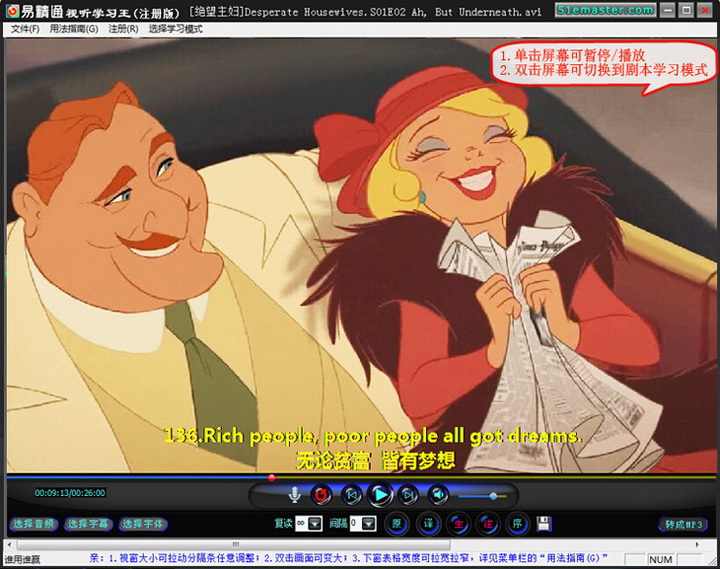Skip to the next sentence
This screenshot has width=720, height=569.
tap(408, 495)
